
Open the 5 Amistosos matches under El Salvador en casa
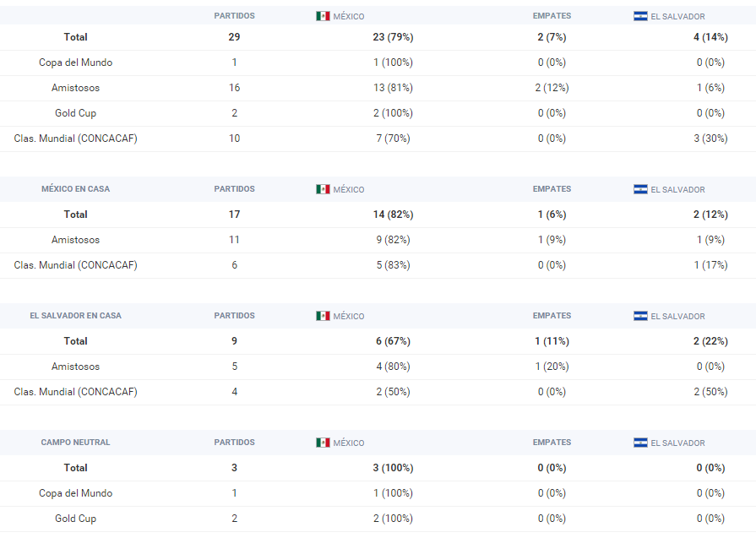point(234,367)
